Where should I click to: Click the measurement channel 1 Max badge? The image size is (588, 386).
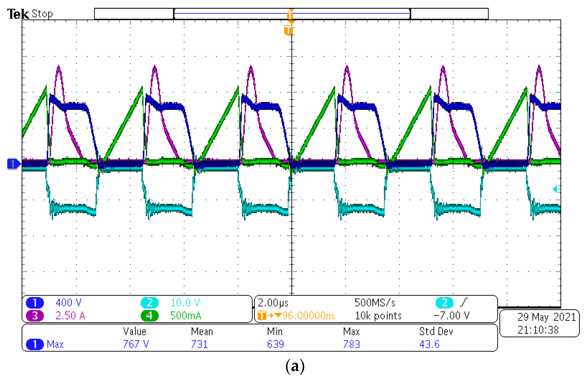tap(35, 344)
